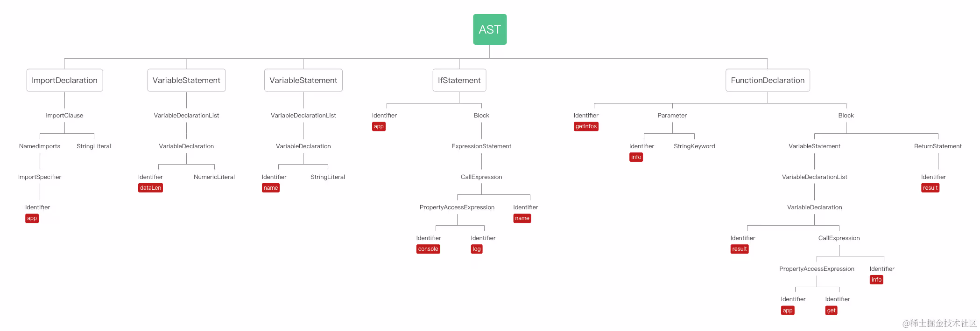Click the red app tag under ImportSpecifier
This screenshot has height=331, width=980.
click(x=32, y=218)
